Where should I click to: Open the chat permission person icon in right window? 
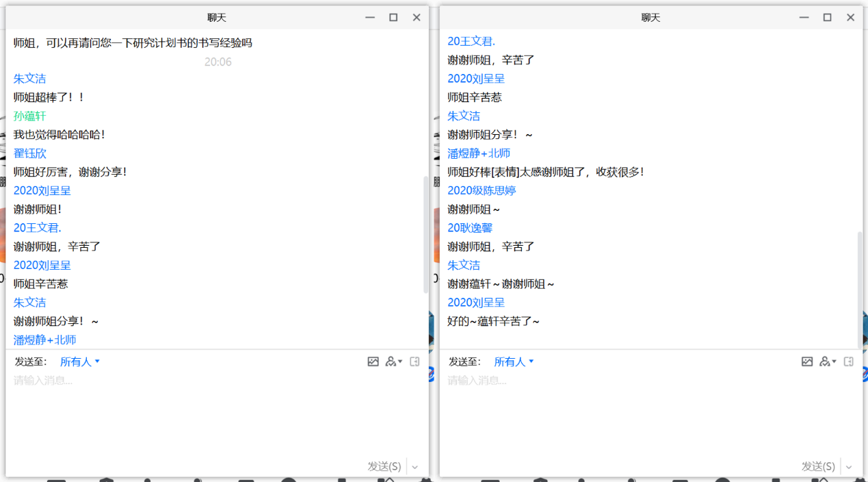point(828,361)
